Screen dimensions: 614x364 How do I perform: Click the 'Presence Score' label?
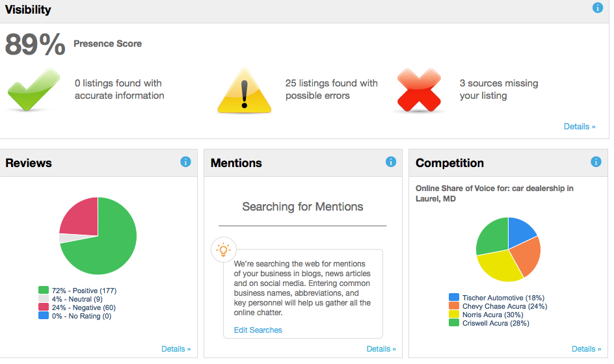tap(108, 44)
